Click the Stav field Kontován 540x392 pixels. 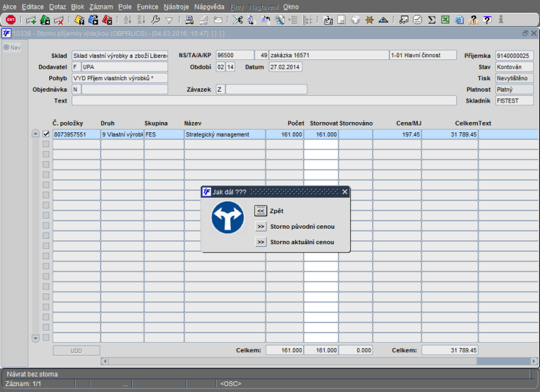pyautogui.click(x=514, y=67)
